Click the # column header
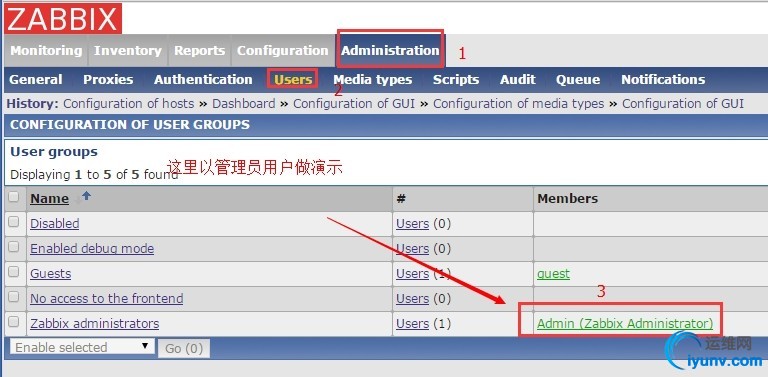 pyautogui.click(x=401, y=198)
